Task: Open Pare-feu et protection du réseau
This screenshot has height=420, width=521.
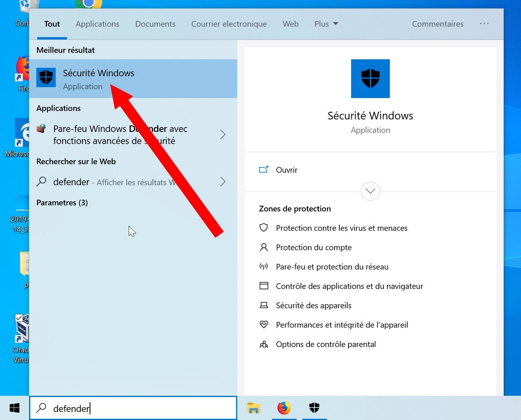Action: click(332, 267)
